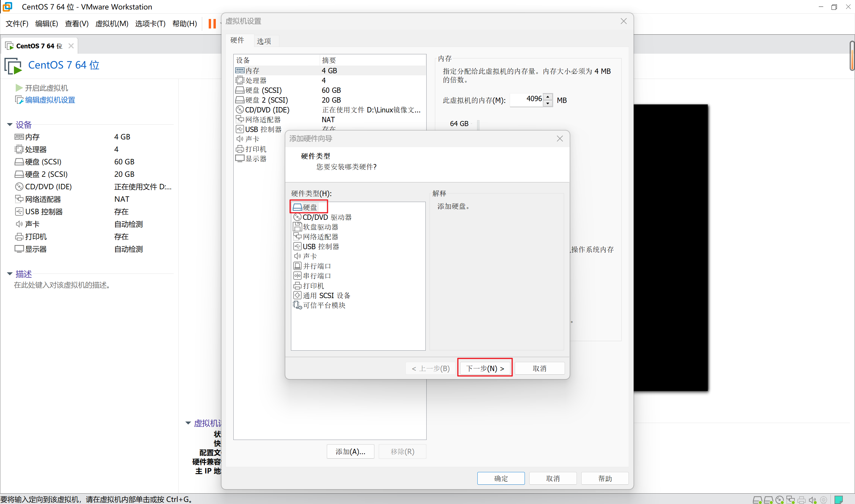
Task: Switch to the 选项 tab
Action: [x=264, y=41]
